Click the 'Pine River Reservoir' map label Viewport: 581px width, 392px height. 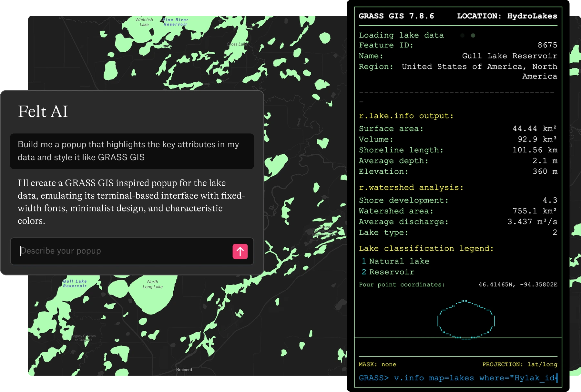[x=176, y=22]
